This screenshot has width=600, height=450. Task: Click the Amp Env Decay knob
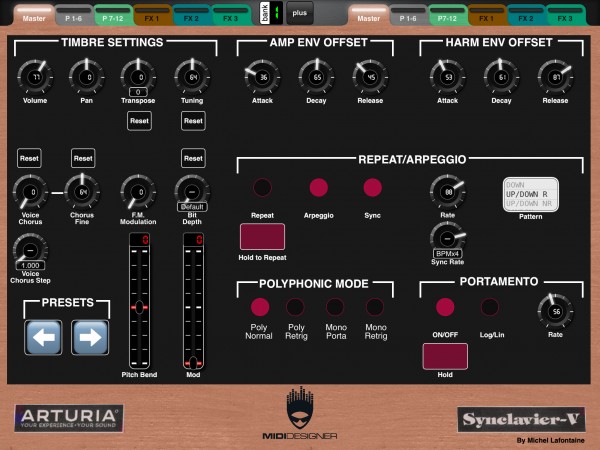click(x=316, y=77)
